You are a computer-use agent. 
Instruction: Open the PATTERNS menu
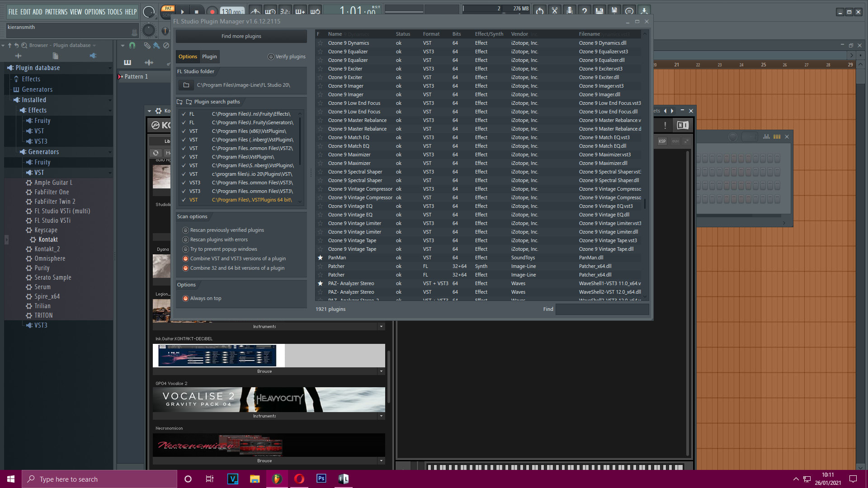pos(56,12)
